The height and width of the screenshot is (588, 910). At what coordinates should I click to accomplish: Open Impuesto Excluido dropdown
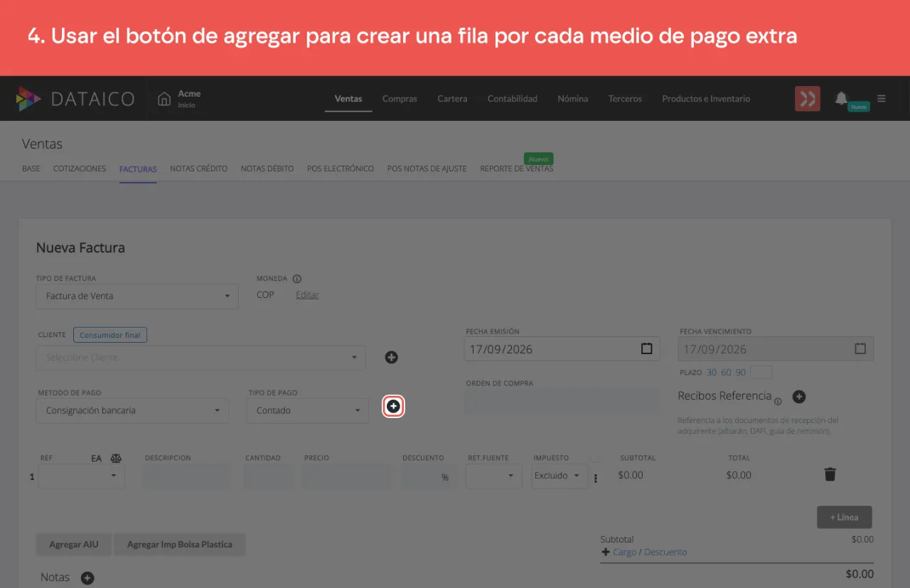pyautogui.click(x=560, y=476)
